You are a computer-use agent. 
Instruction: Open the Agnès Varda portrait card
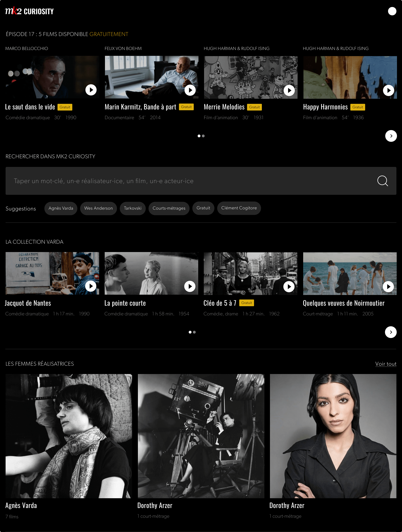click(x=69, y=436)
